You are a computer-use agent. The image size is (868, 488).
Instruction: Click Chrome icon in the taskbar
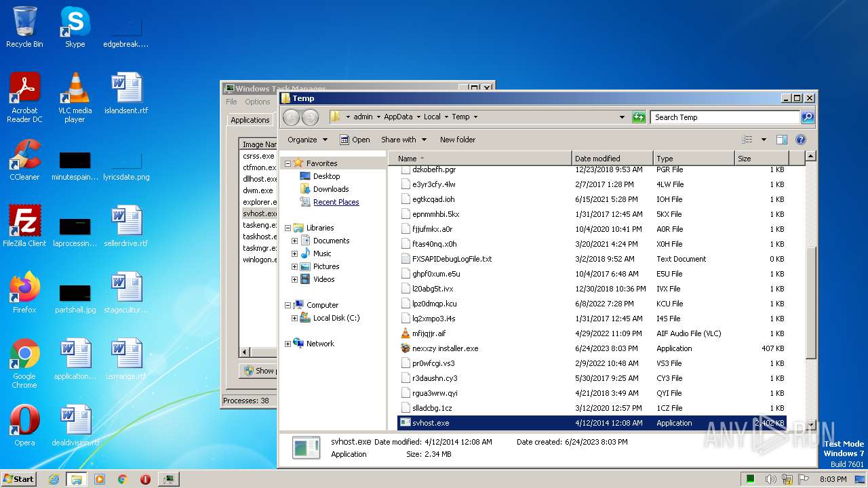click(x=122, y=479)
